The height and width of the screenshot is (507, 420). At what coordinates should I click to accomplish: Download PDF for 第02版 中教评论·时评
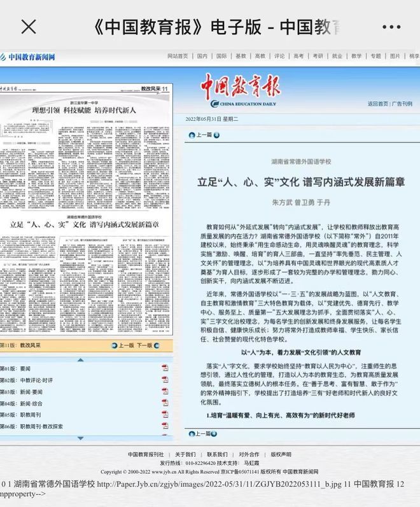(x=165, y=379)
